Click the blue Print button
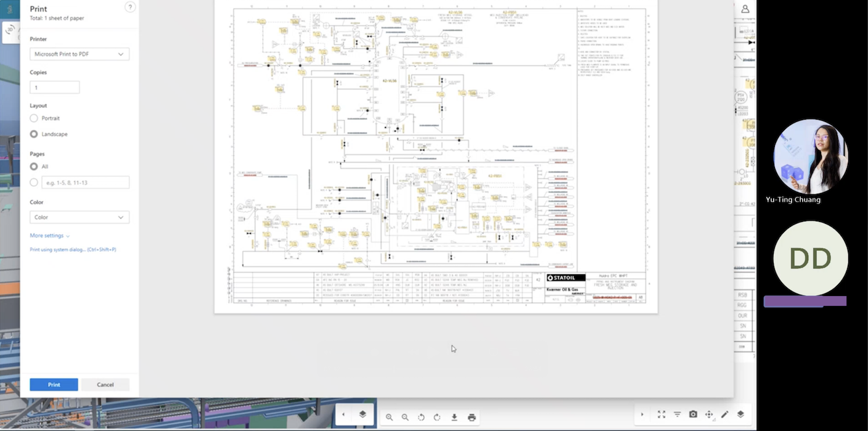The width and height of the screenshot is (868, 431). tap(54, 385)
